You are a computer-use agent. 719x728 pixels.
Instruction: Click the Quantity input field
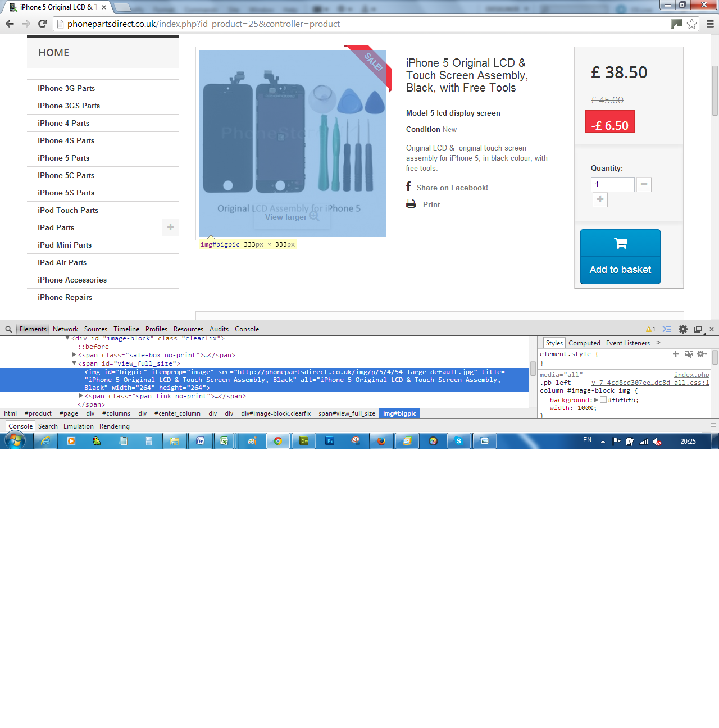click(613, 184)
